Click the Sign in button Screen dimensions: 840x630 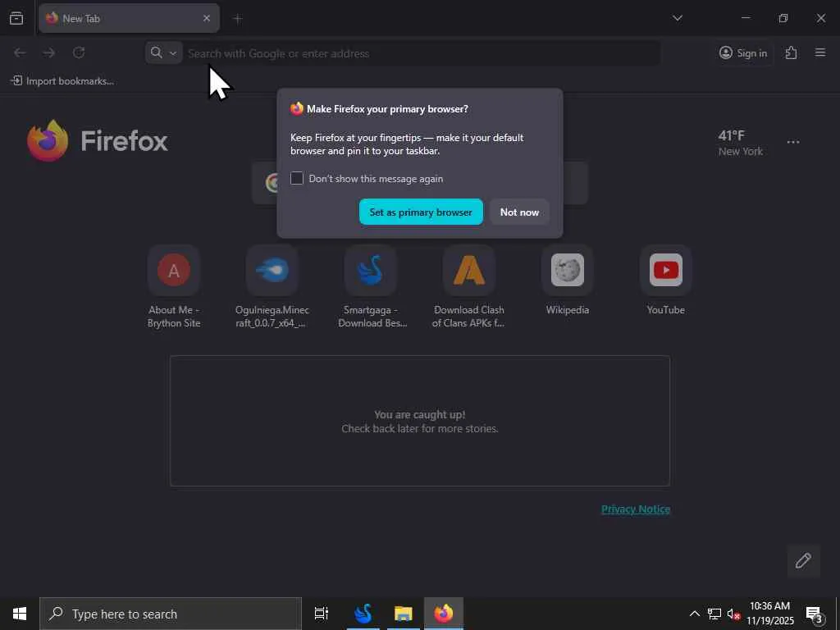tap(743, 52)
